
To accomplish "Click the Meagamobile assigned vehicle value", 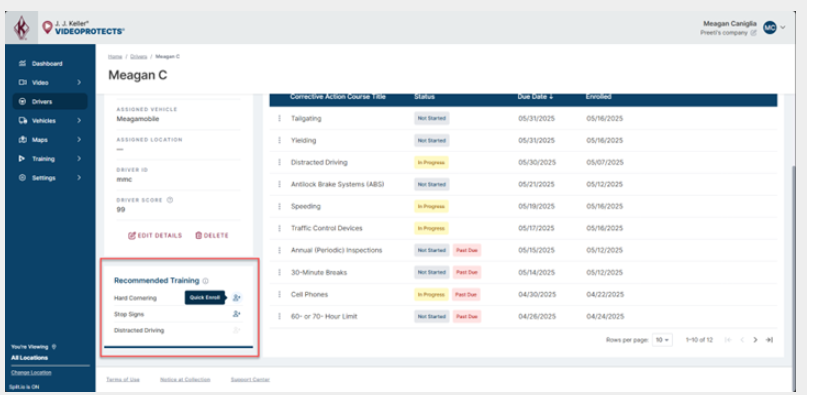I will point(138,119).
